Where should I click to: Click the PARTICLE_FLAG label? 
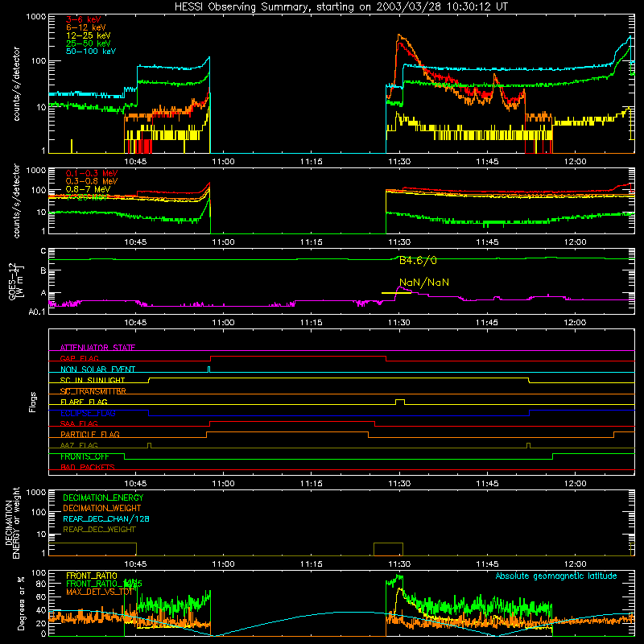pyautogui.click(x=90, y=434)
